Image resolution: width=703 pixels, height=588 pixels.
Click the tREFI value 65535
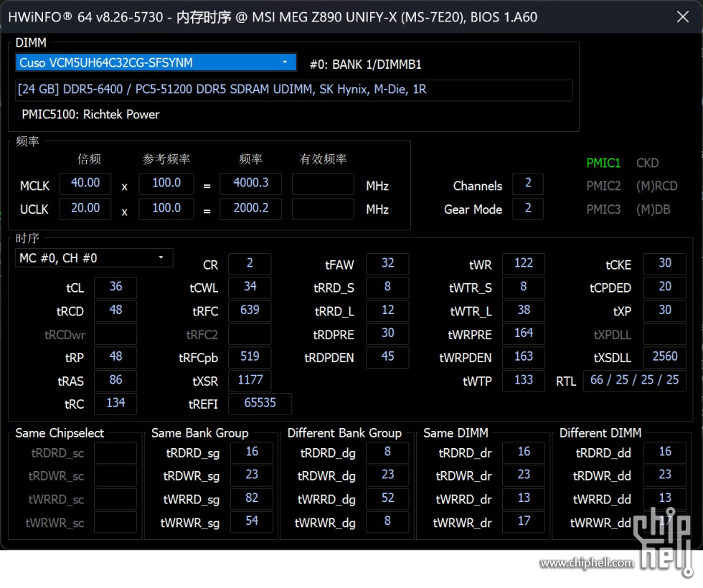260,403
